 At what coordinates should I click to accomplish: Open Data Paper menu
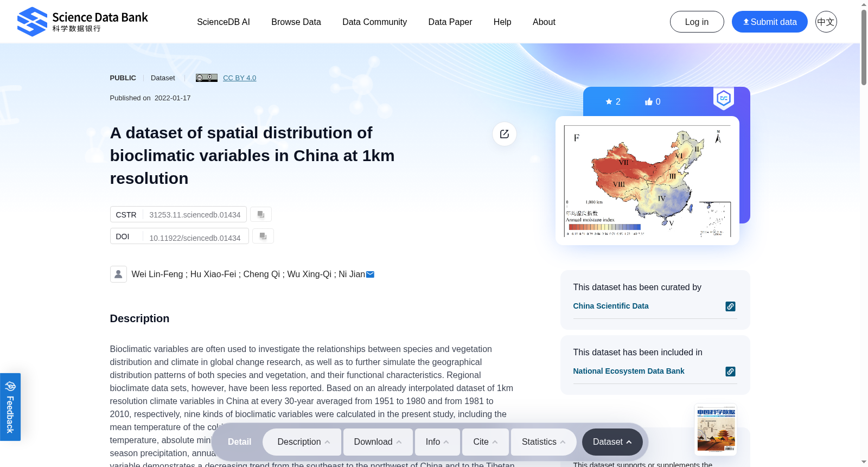pyautogui.click(x=450, y=22)
